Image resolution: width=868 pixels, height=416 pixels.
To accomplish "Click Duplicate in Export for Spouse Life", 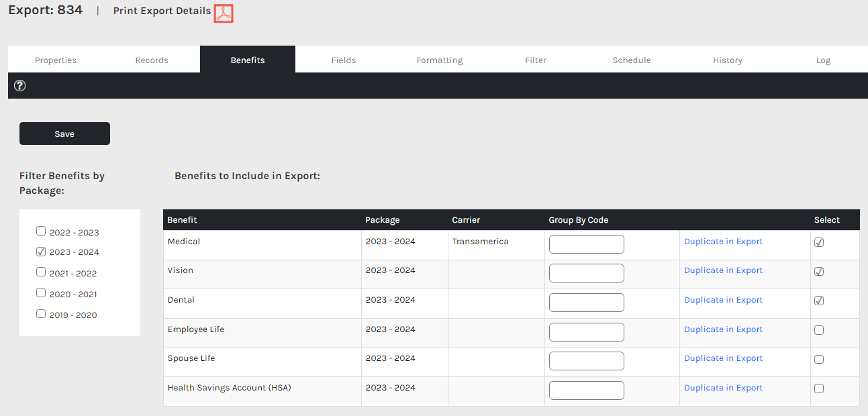I will tap(723, 358).
